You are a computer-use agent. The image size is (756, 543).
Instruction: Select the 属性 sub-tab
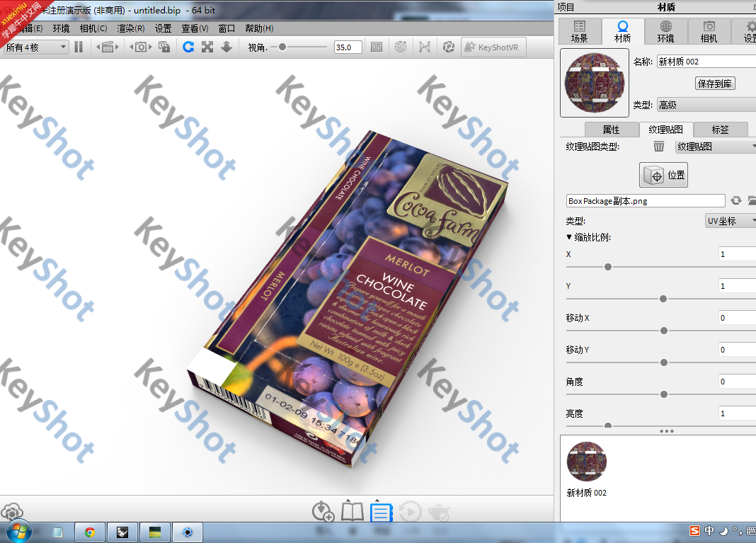tap(612, 130)
